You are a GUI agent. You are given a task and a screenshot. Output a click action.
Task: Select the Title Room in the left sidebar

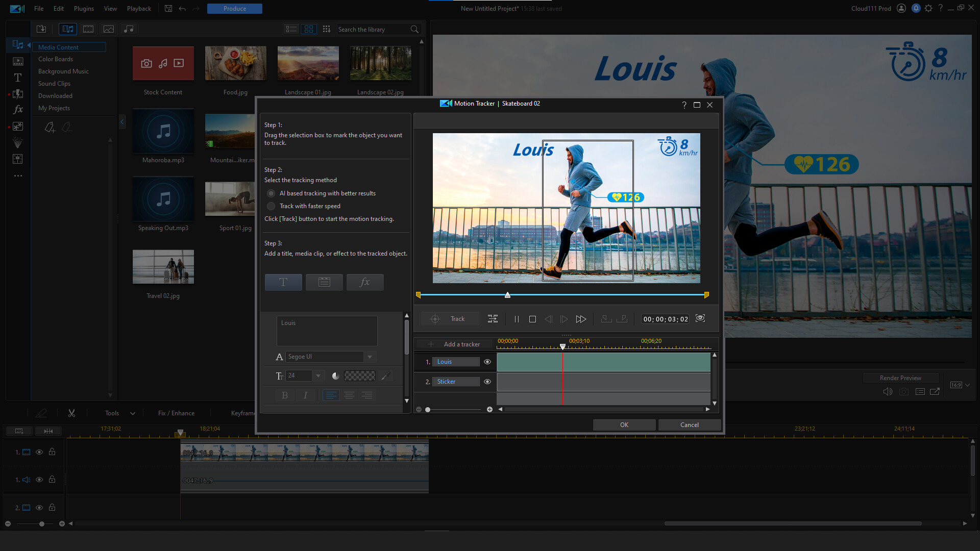[17, 78]
